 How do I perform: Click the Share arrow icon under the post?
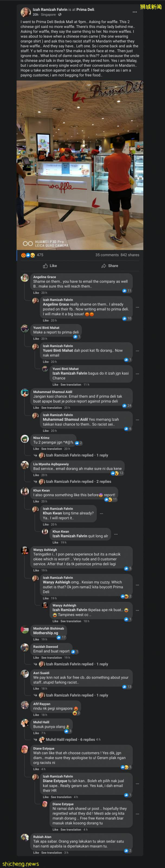click(x=104, y=266)
